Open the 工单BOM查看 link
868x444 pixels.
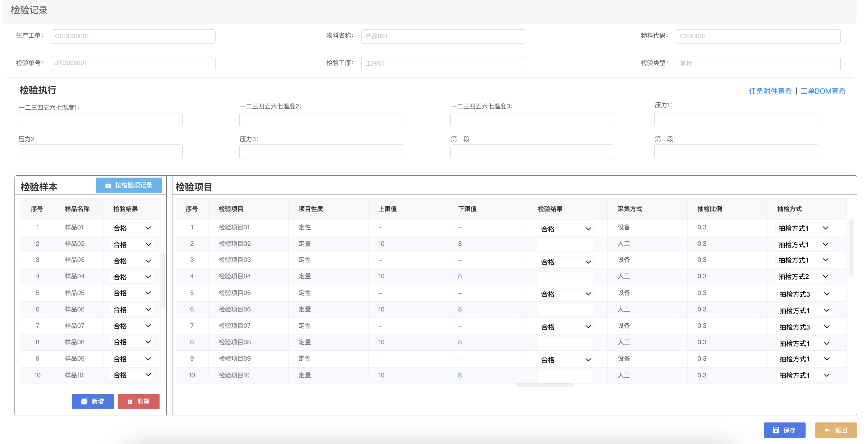click(x=823, y=91)
